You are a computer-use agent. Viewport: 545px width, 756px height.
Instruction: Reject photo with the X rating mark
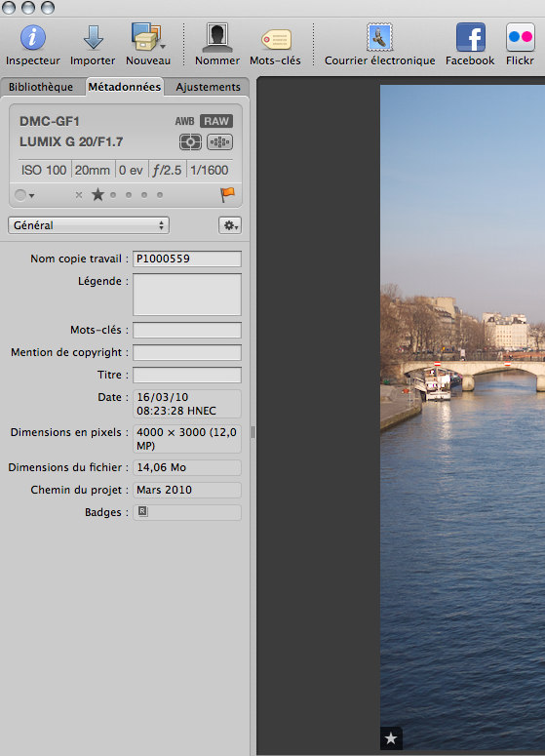click(x=79, y=195)
